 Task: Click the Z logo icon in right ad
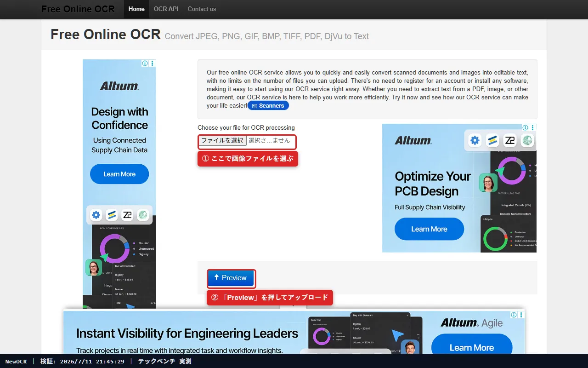point(510,140)
